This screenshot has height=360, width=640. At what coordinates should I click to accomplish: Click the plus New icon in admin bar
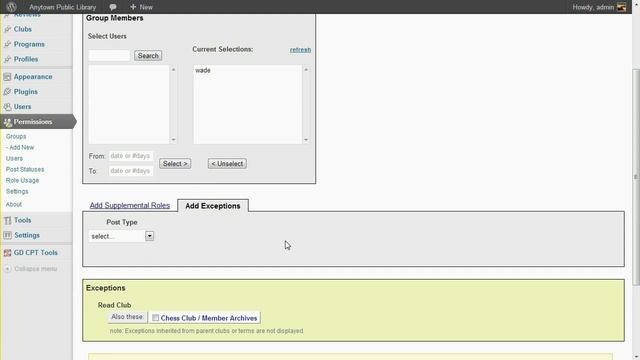point(133,7)
